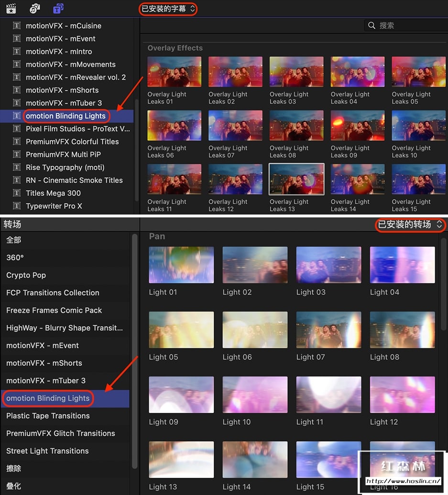Select Plastic Tape Transitions category
Viewport: 448px width, 495px height.
click(x=65, y=416)
